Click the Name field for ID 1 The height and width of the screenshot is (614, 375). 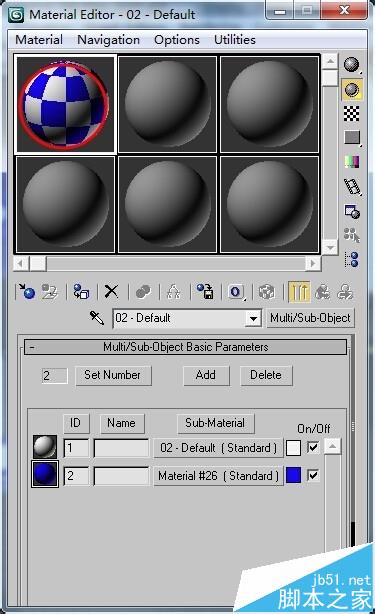(122, 448)
